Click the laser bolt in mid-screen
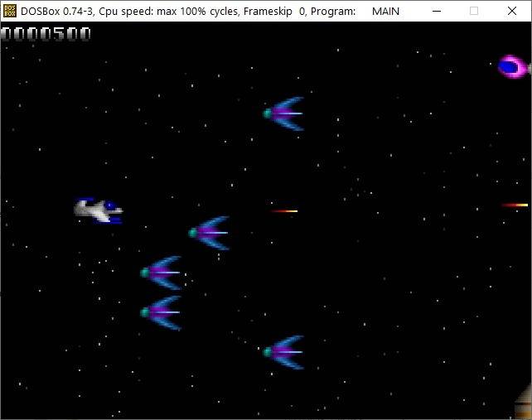The image size is (532, 420). click(284, 211)
